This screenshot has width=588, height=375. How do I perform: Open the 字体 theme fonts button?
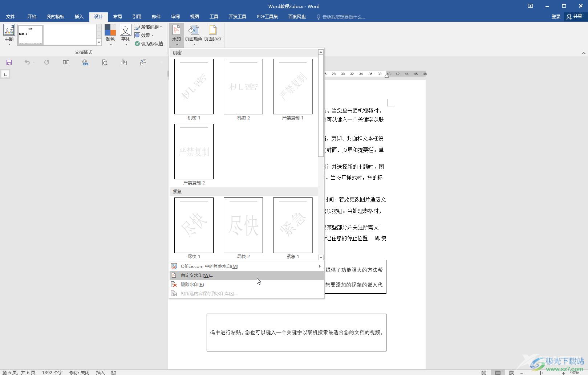click(126, 35)
